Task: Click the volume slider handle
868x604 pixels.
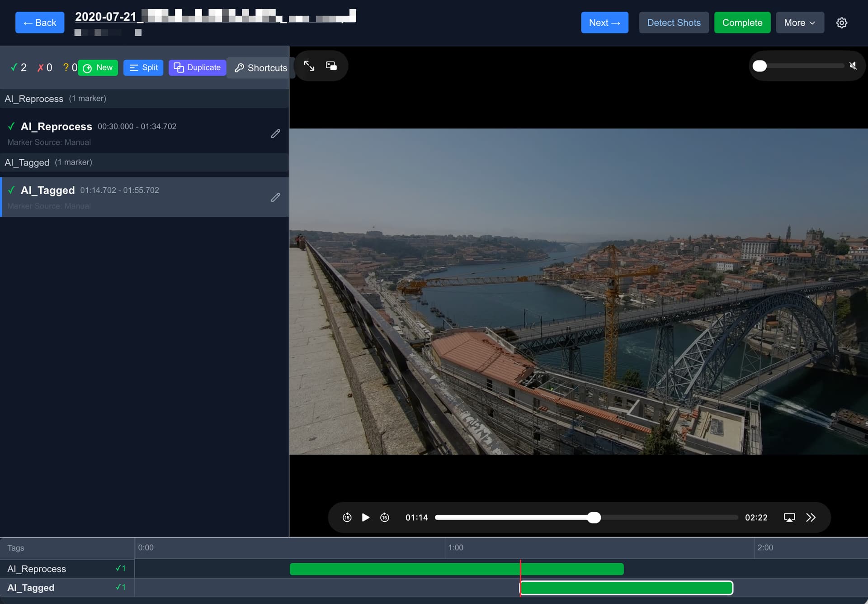Action: tap(759, 66)
